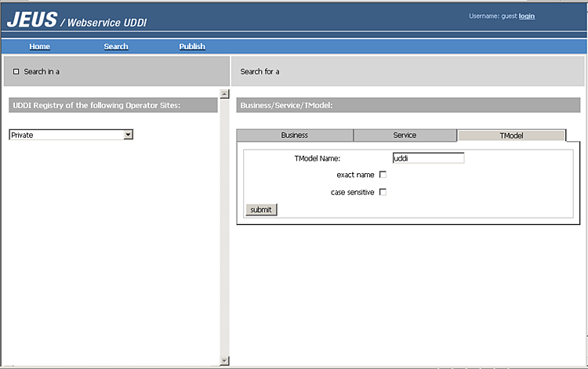The width and height of the screenshot is (588, 369).
Task: Expand the Private operator site dropdown
Action: tap(128, 135)
